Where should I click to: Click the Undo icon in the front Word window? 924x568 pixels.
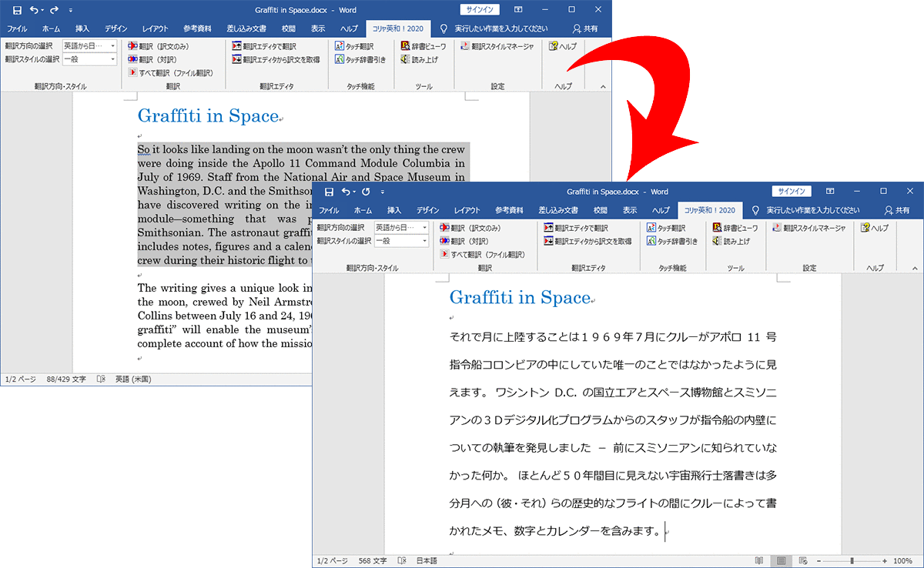[x=346, y=192]
